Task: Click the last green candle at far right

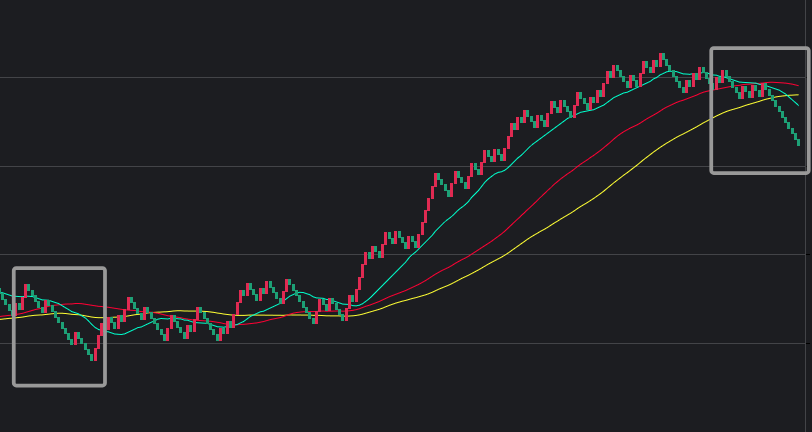Action: point(798,142)
